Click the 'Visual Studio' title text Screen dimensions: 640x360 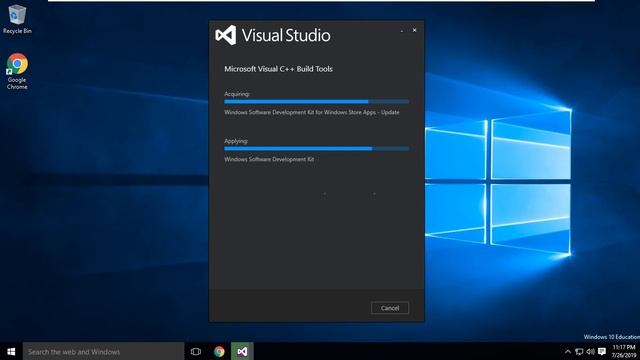tap(286, 36)
